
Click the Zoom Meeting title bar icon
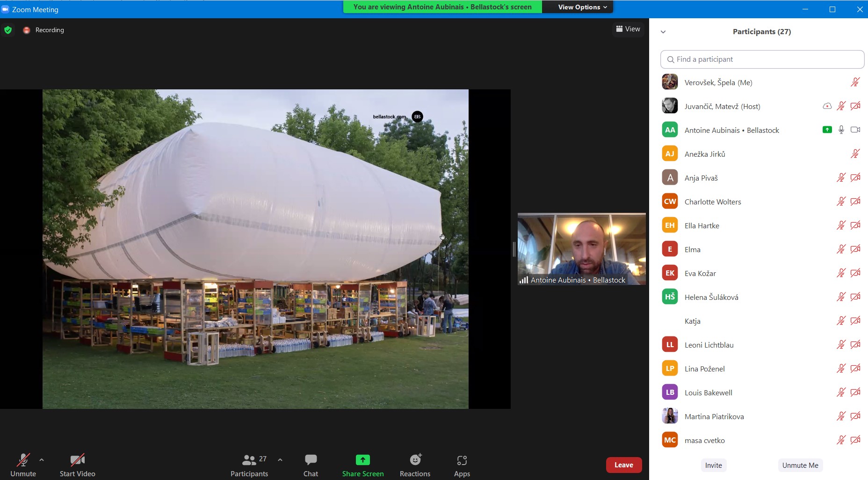5,9
